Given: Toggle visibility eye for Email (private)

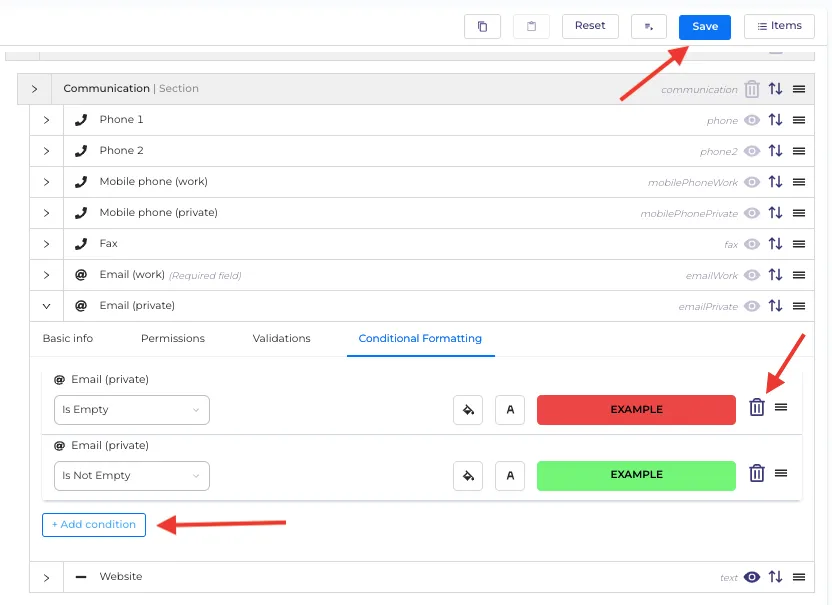Looking at the screenshot, I should point(752,306).
